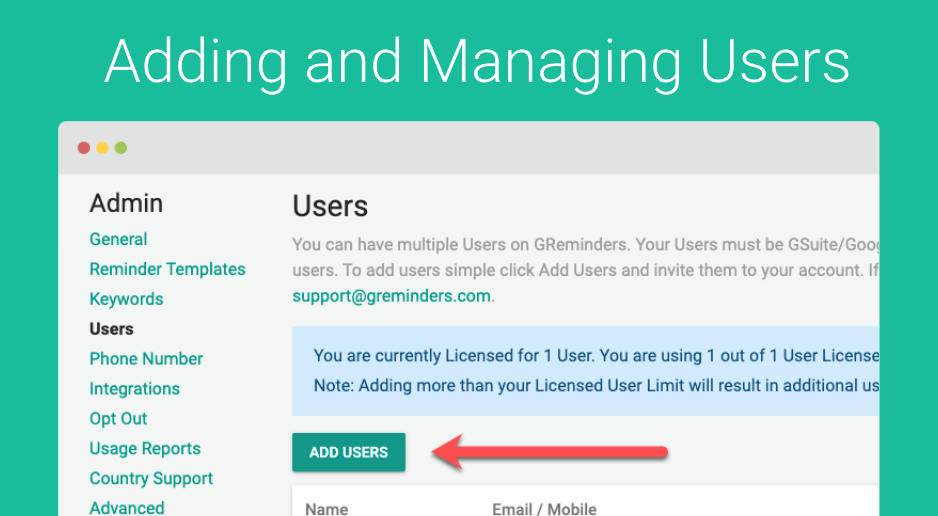This screenshot has height=516, width=938.
Task: View Usage Reports
Action: (x=145, y=448)
